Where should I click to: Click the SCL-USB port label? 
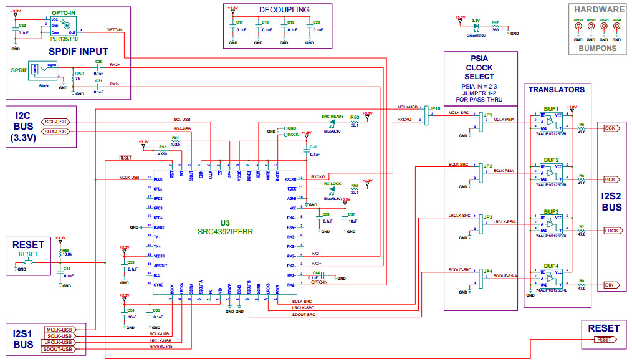tap(55, 122)
